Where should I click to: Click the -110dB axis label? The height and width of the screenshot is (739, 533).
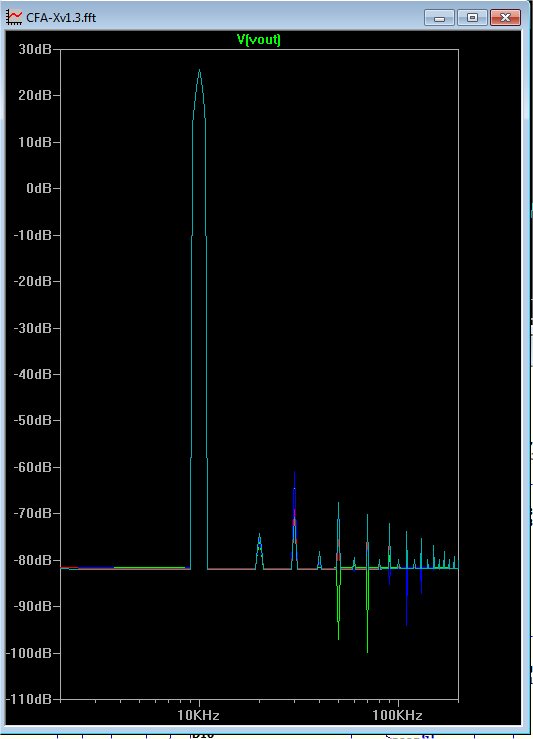tap(30, 699)
